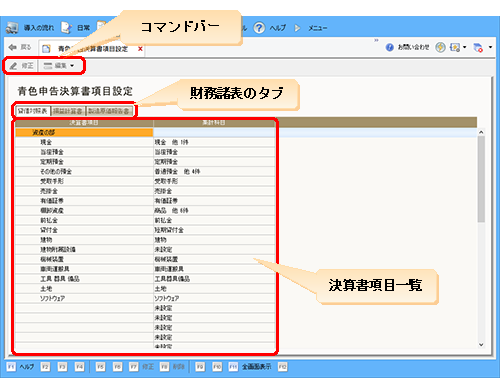The width and height of the screenshot is (500, 378).
Task: Click the F11 全画面表示 function key
Action: pyautogui.click(x=250, y=367)
